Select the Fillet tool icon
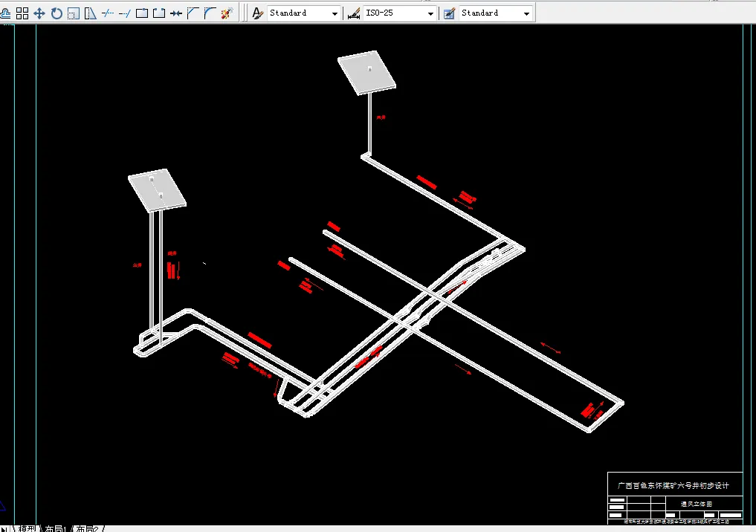 (210, 13)
